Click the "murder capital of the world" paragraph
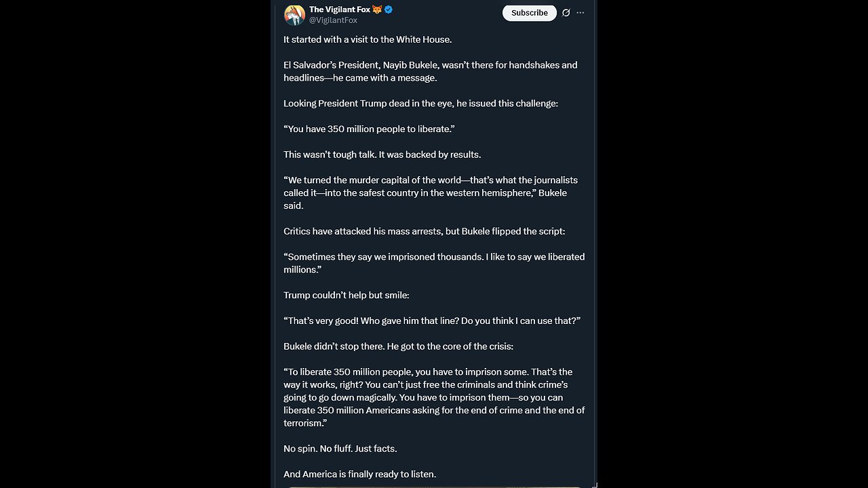 pos(431,192)
